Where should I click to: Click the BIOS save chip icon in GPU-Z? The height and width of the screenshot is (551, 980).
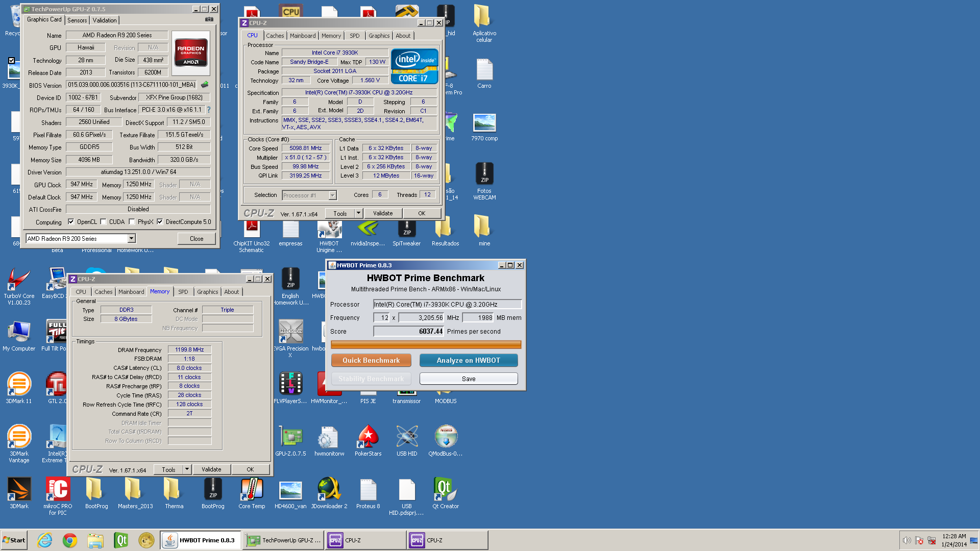pos(205,85)
